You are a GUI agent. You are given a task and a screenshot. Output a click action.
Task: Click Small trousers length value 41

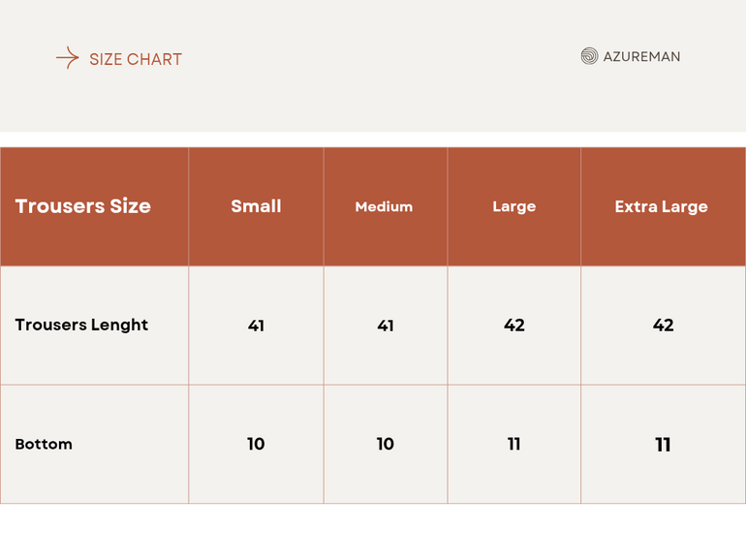coord(256,326)
